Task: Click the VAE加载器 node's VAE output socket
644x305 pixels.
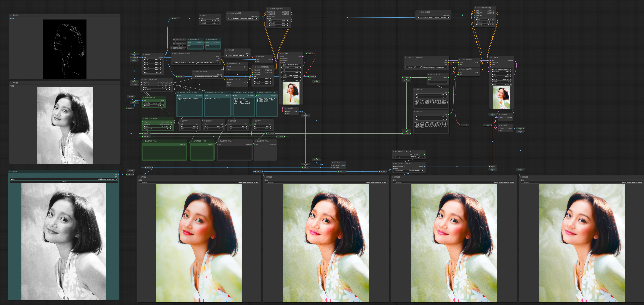Action: 249,53
